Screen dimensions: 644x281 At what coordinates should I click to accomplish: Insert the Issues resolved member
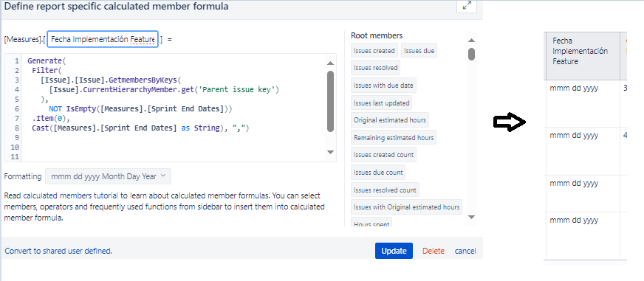tap(375, 68)
